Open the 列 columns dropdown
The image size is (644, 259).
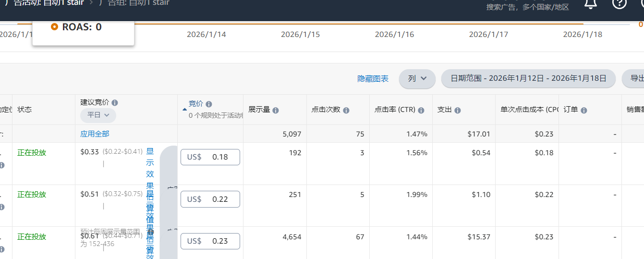(x=417, y=78)
